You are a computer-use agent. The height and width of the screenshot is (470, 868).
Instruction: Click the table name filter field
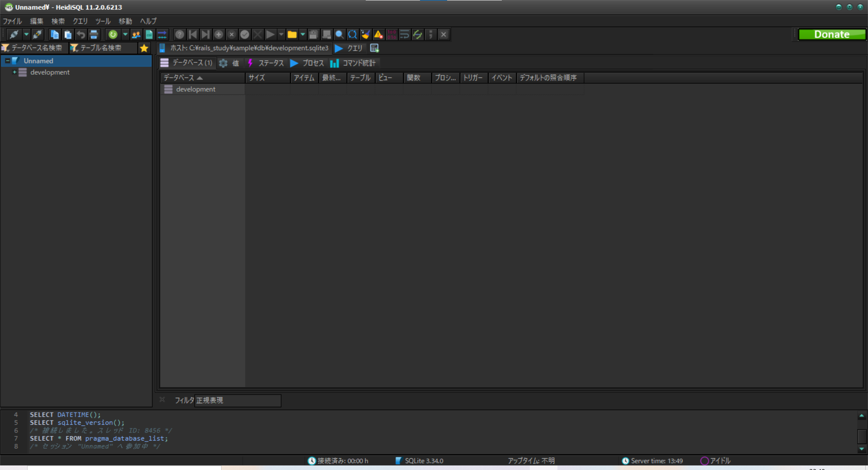click(103, 48)
